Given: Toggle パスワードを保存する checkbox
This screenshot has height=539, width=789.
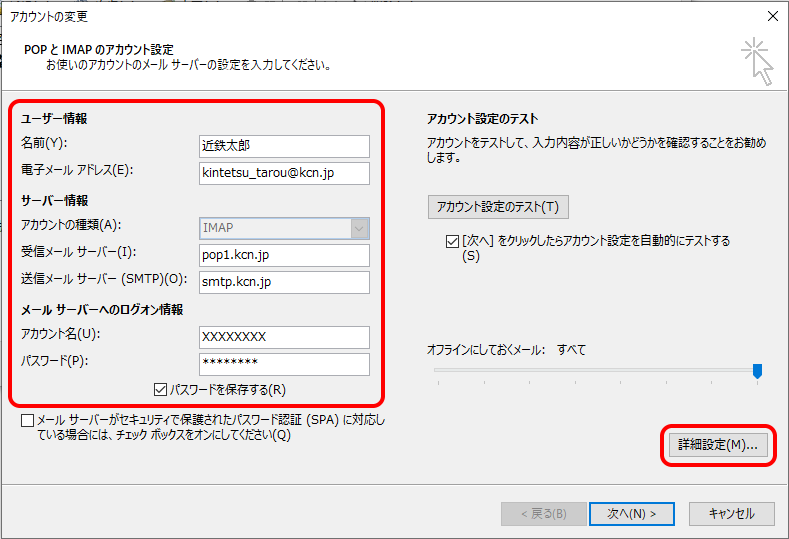Looking at the screenshot, I should point(161,390).
